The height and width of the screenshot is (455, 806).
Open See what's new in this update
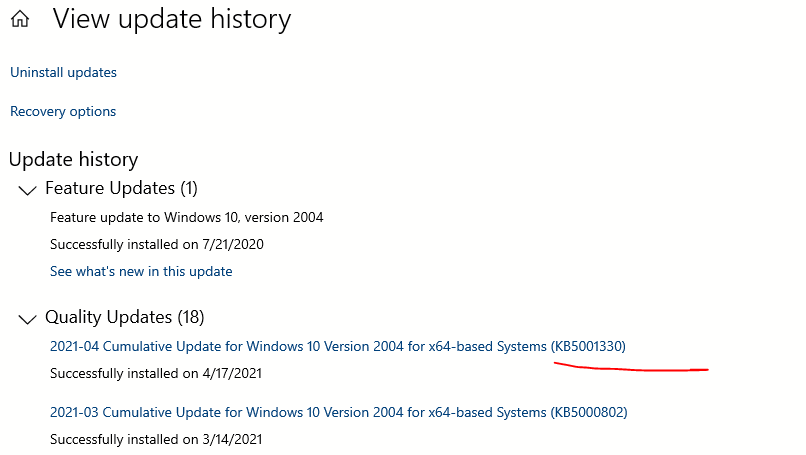(x=141, y=271)
